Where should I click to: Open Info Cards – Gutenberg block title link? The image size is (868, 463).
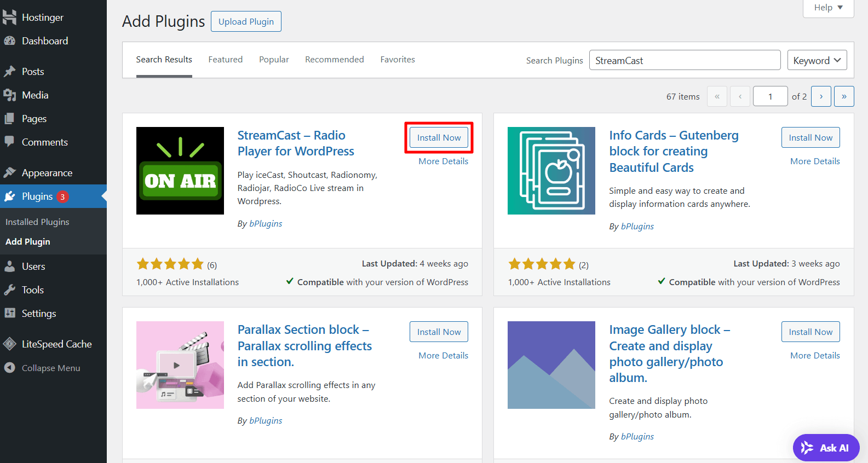pyautogui.click(x=674, y=151)
